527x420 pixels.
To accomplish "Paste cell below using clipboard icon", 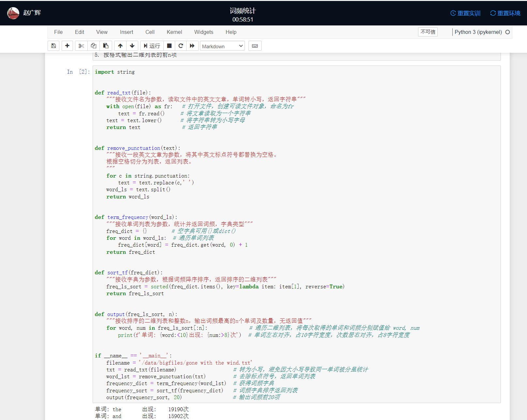I will [106, 46].
